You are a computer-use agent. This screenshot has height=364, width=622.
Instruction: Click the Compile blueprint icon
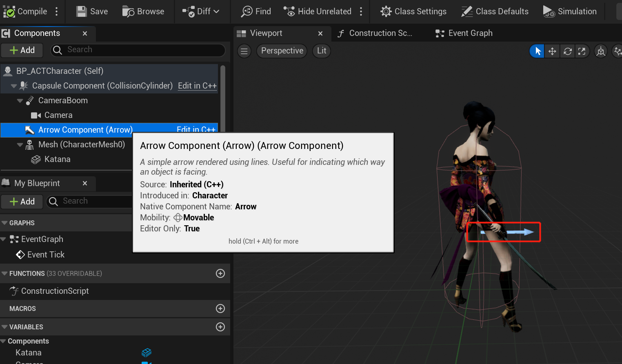tap(9, 11)
